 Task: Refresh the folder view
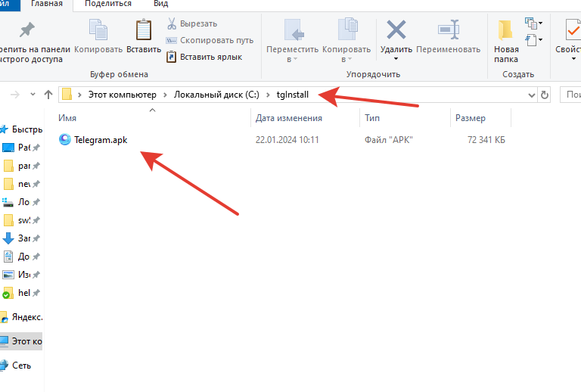545,95
